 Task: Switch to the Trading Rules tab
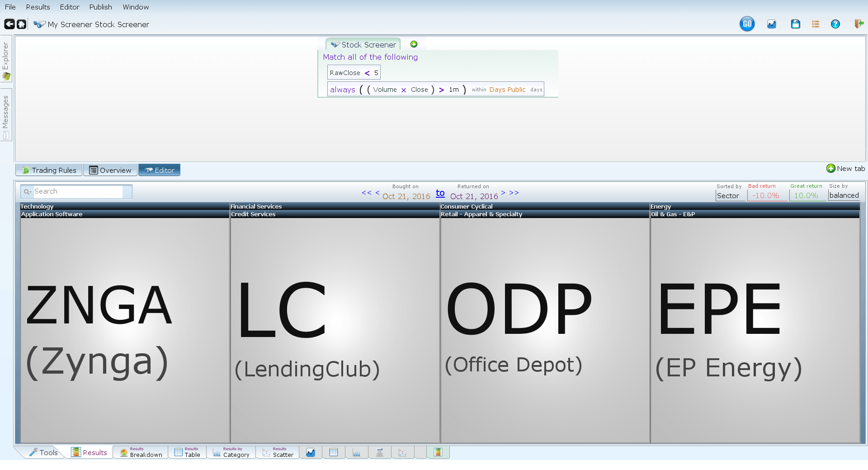49,170
